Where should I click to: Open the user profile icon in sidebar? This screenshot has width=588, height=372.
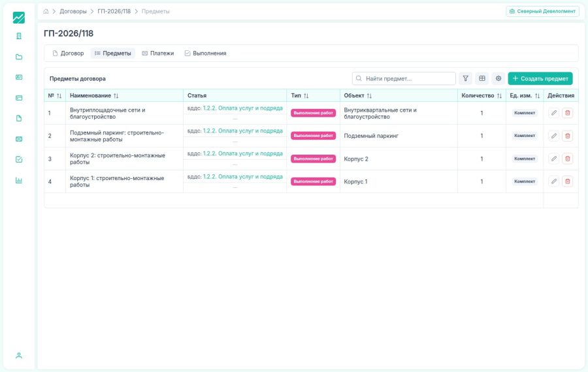(x=19, y=355)
